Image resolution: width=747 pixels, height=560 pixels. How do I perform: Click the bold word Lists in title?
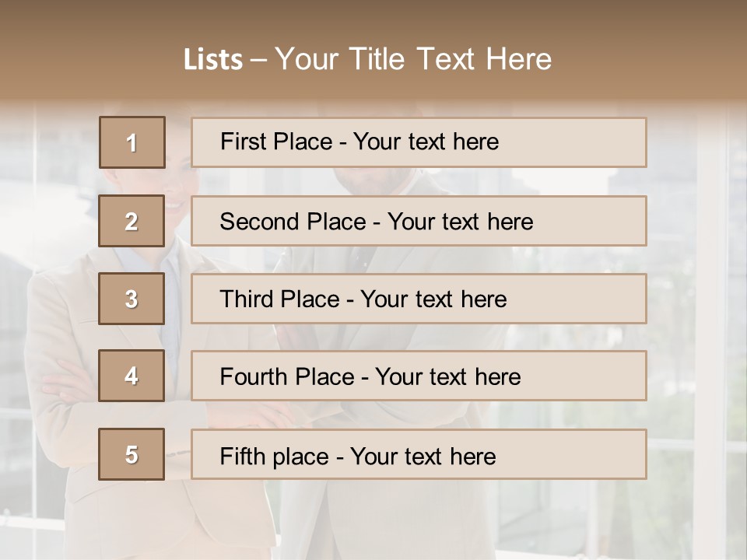[213, 60]
